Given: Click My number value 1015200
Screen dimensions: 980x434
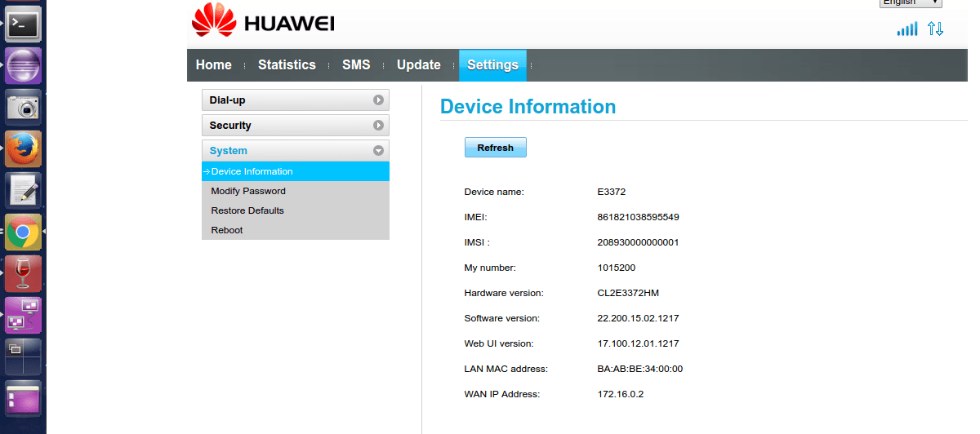Looking at the screenshot, I should point(617,268).
